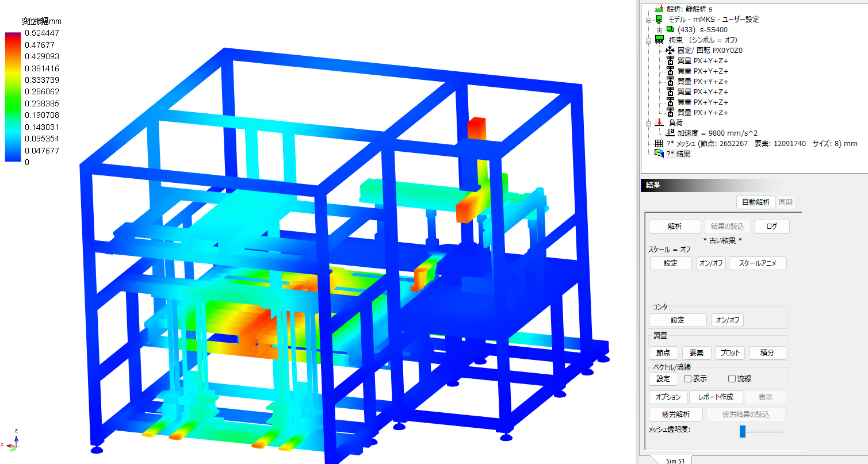This screenshot has width=868, height=464.
Task: Enable the 流線 streamline checkbox
Action: tap(732, 379)
